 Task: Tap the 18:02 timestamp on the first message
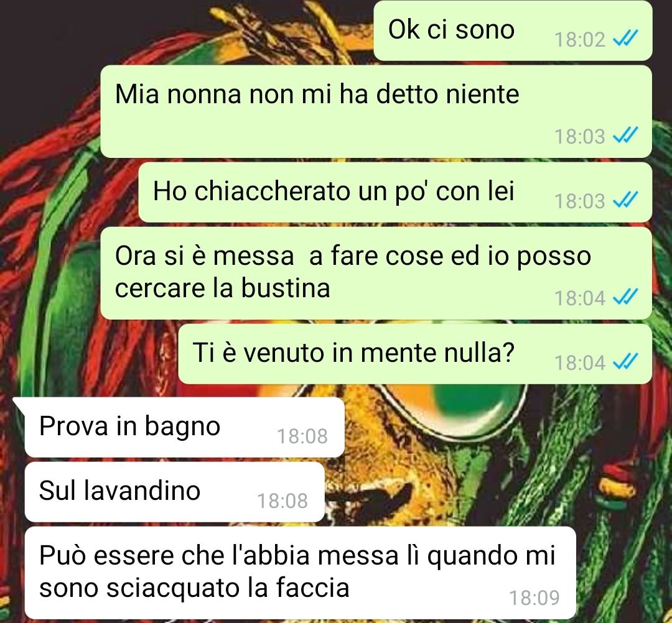tap(580, 39)
